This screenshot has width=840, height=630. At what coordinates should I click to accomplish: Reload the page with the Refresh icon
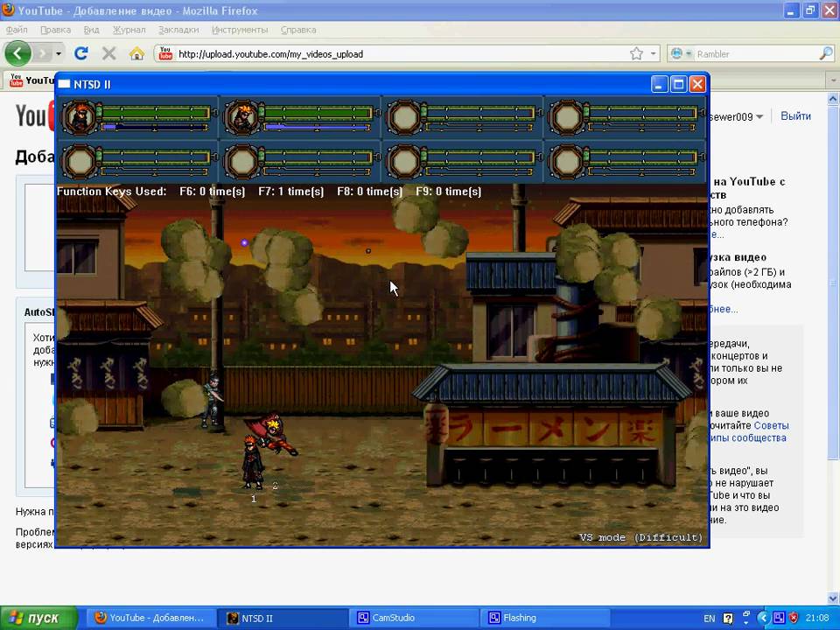81,53
